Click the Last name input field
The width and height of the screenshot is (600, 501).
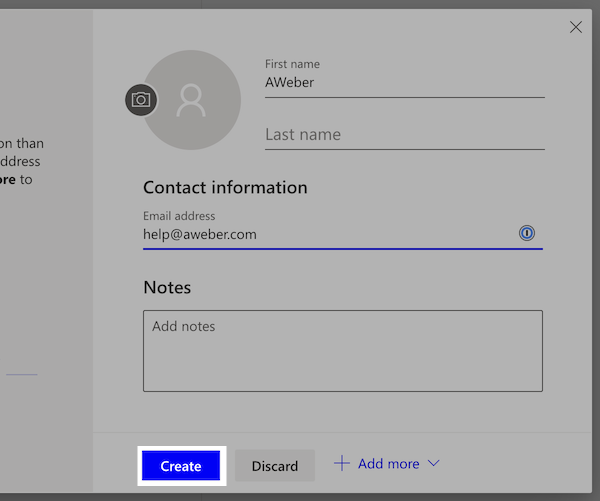(x=404, y=135)
